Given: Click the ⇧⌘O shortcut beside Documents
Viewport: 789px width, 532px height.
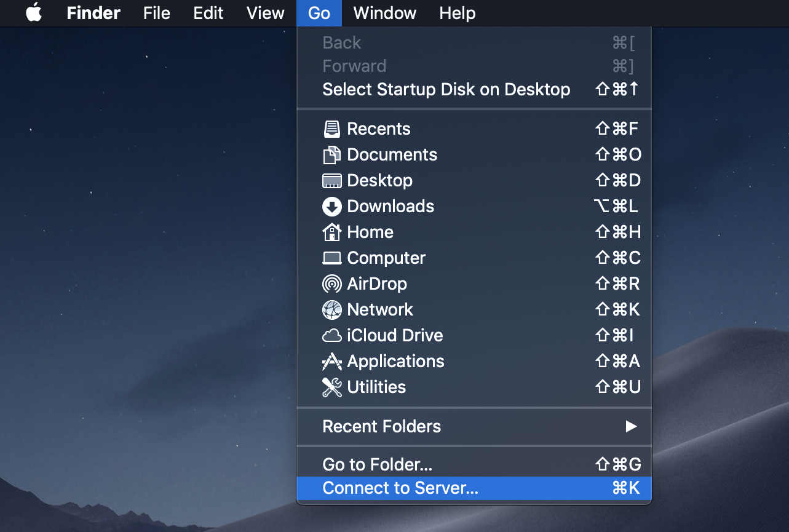Looking at the screenshot, I should (618, 154).
